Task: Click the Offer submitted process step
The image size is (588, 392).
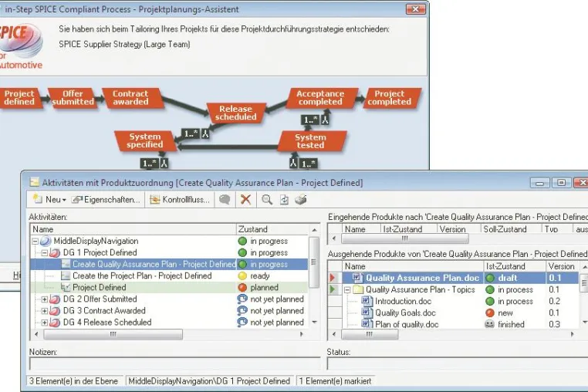Action: tap(73, 98)
